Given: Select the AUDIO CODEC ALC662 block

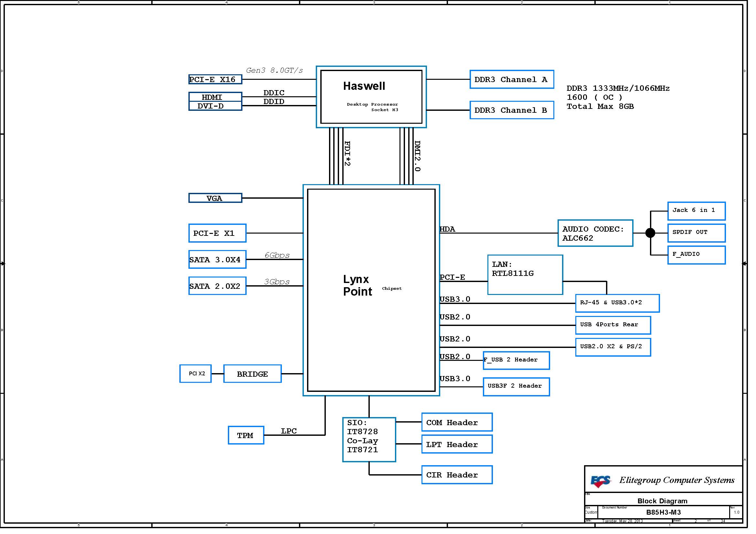Looking at the screenshot, I should (595, 233).
